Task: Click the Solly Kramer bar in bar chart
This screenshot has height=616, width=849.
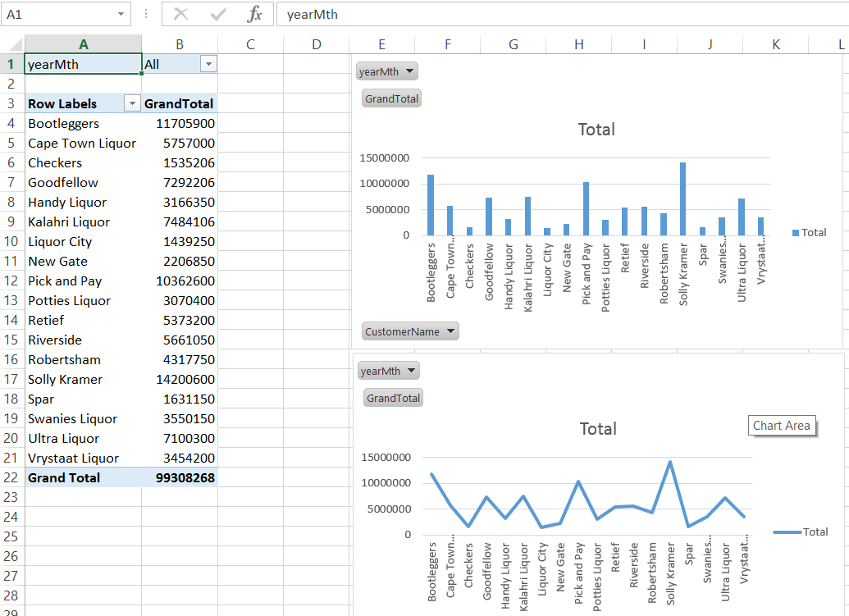Action: tap(682, 199)
